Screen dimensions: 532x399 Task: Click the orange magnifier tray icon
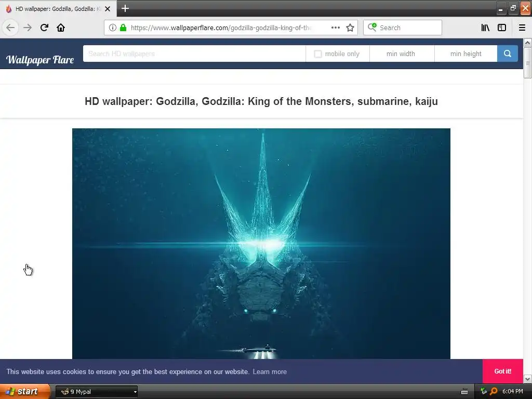click(x=494, y=392)
